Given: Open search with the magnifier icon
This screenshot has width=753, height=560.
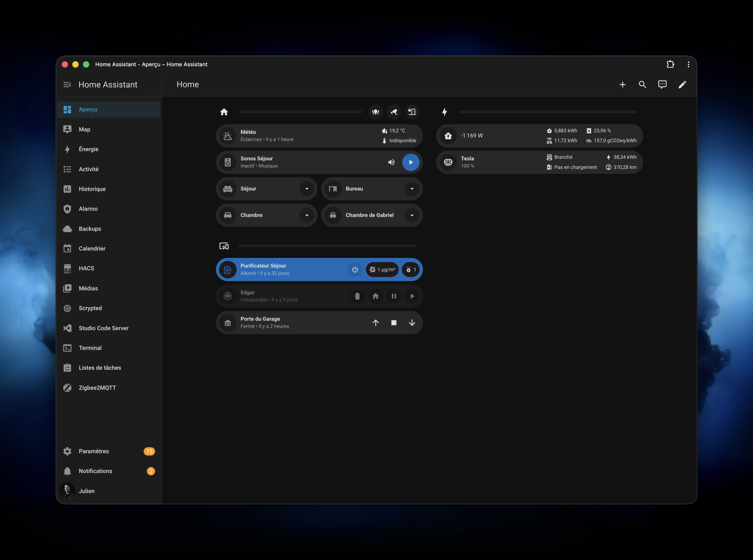Looking at the screenshot, I should point(642,84).
